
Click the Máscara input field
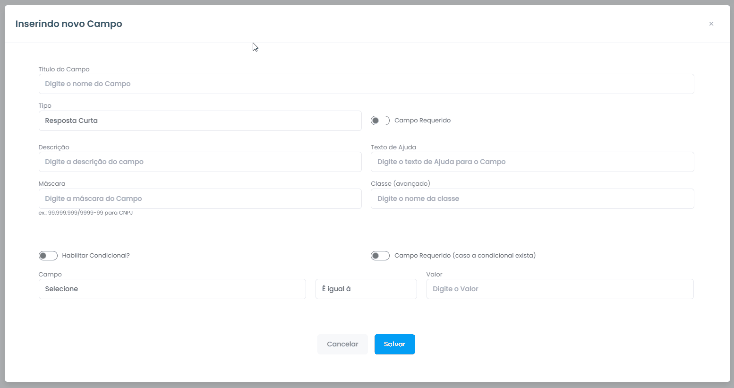(200, 198)
